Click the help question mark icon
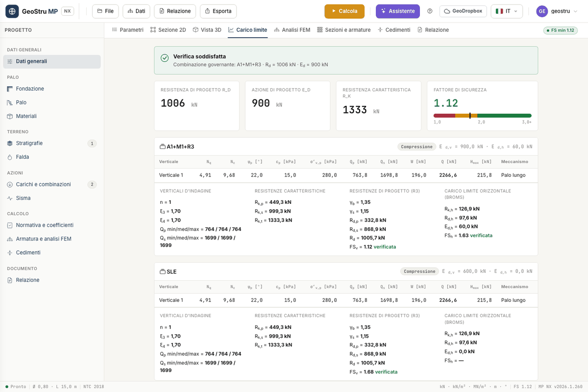588x392 pixels. pos(430,11)
